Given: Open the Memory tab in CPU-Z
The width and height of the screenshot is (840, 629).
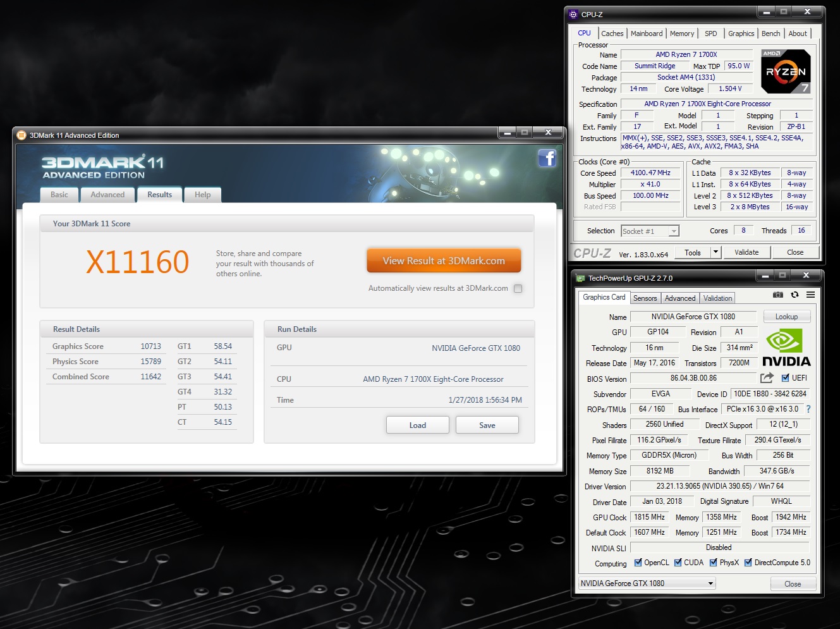Looking at the screenshot, I should point(682,34).
